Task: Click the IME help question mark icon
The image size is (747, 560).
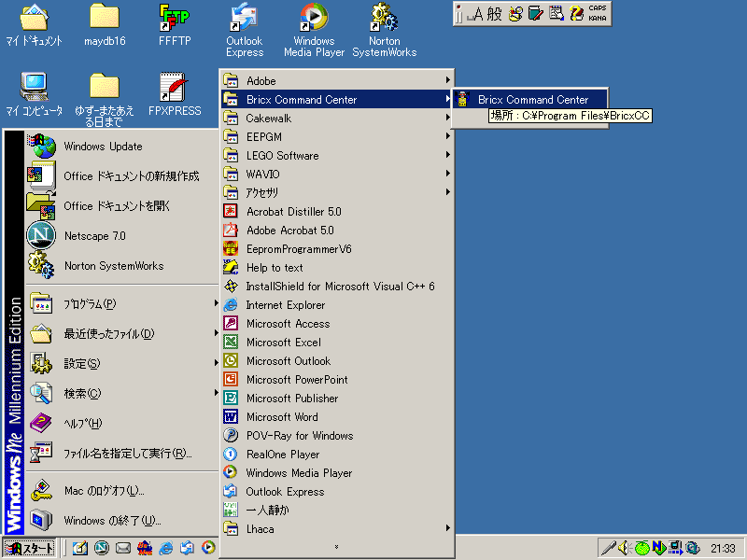Action: [576, 13]
